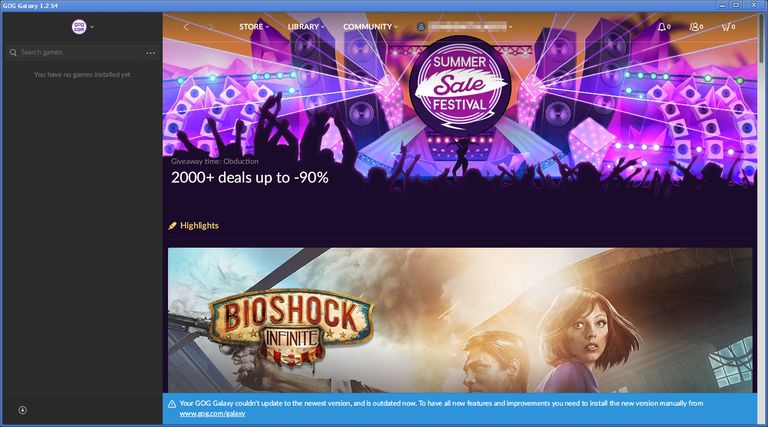
Task: Click the Summer Sale Festival banner logo
Action: pos(459,85)
